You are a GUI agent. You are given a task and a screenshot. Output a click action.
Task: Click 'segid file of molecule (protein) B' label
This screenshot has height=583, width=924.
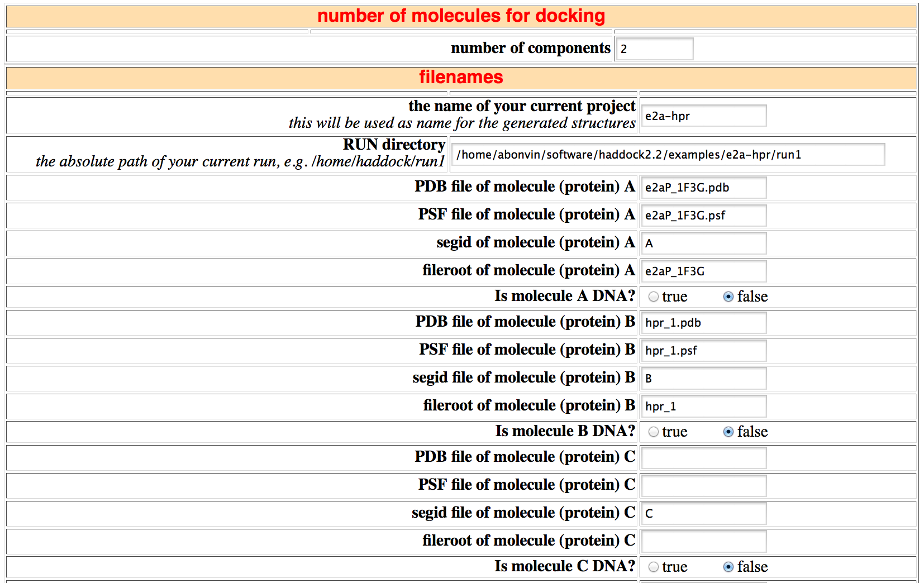pyautogui.click(x=523, y=377)
